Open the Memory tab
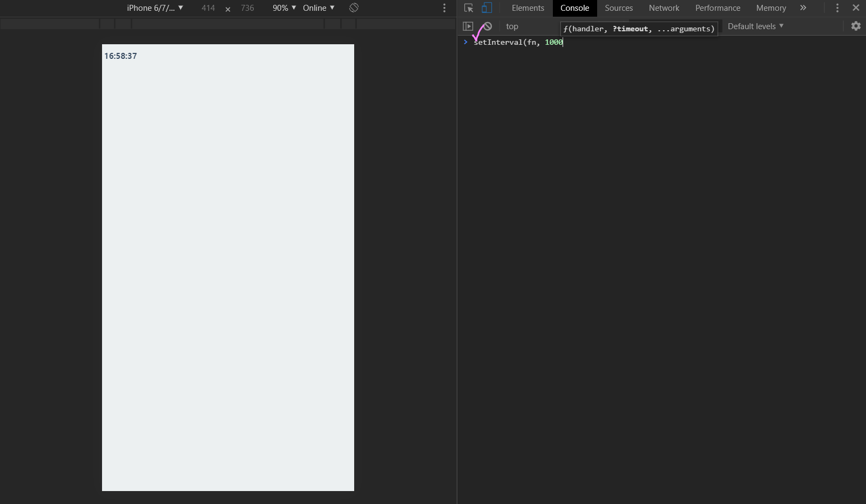The width and height of the screenshot is (866, 504). coord(771,8)
